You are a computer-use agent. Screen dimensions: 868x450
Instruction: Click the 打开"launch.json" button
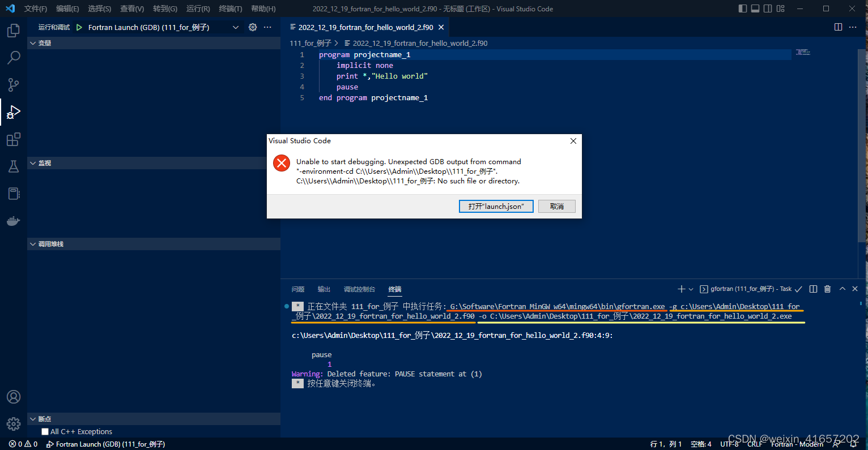point(496,206)
